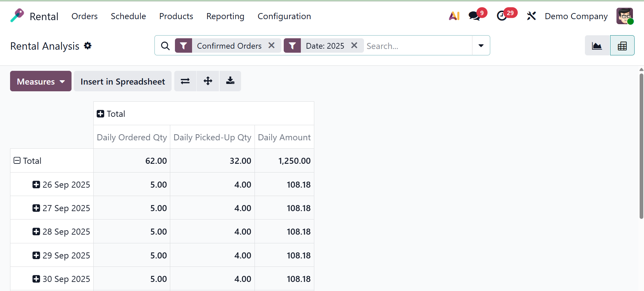Open the activities clock icon
The height and width of the screenshot is (291, 644).
point(502,16)
